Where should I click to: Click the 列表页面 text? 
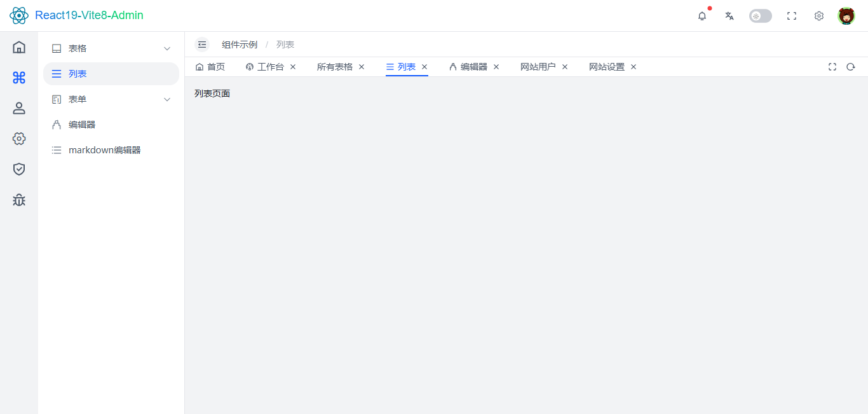pyautogui.click(x=212, y=93)
